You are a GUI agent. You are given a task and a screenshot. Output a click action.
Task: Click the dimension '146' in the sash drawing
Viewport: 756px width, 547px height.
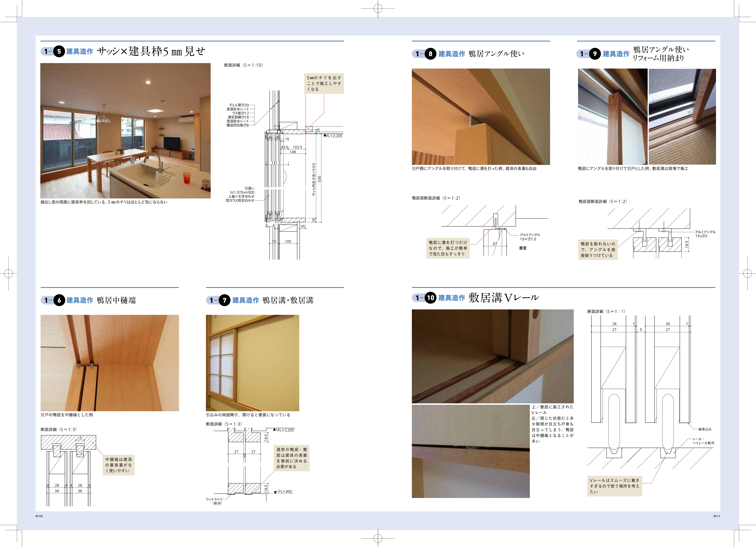tap(293, 152)
